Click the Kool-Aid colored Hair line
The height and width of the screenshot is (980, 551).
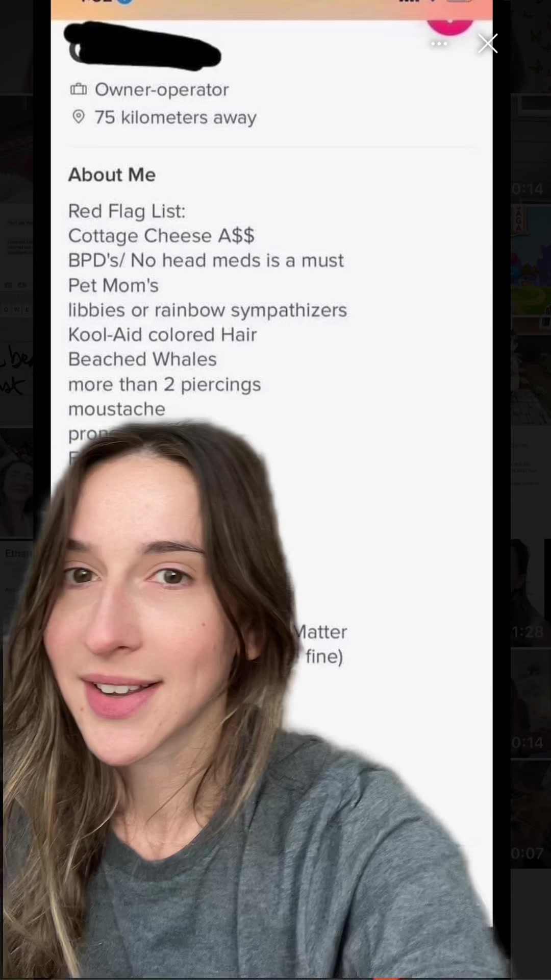point(162,335)
